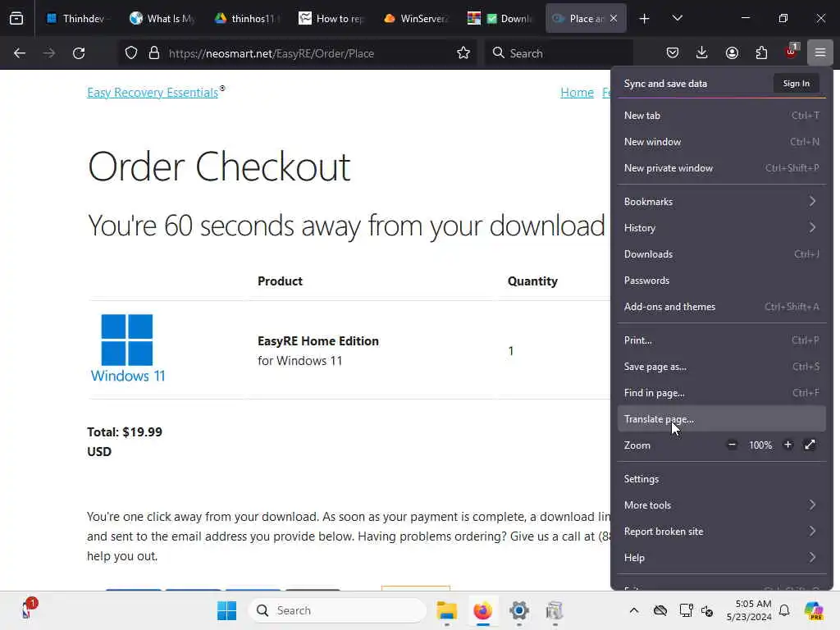840x630 pixels.
Task: Expand Report broken site submenu
Action: pos(721,532)
